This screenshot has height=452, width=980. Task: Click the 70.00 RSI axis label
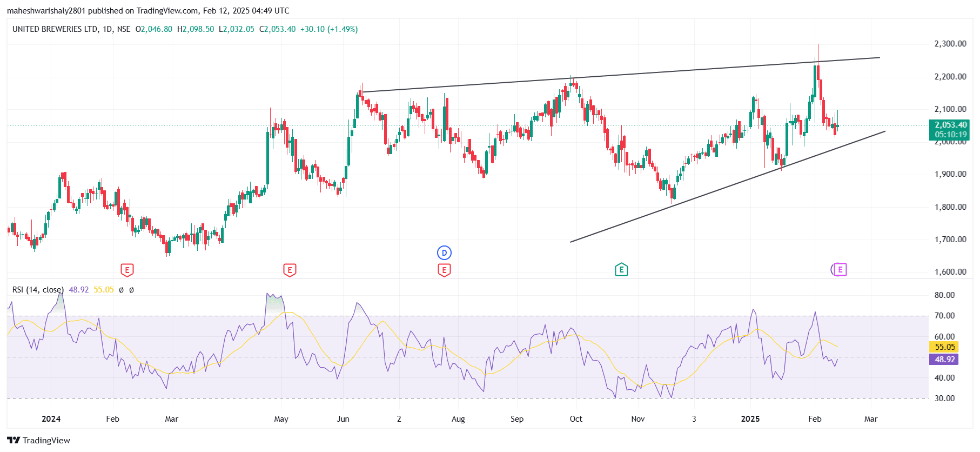(x=945, y=316)
